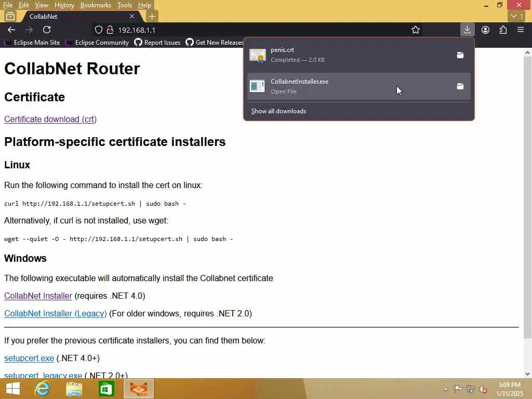Open the History menu
532x399 pixels.
pos(64,5)
